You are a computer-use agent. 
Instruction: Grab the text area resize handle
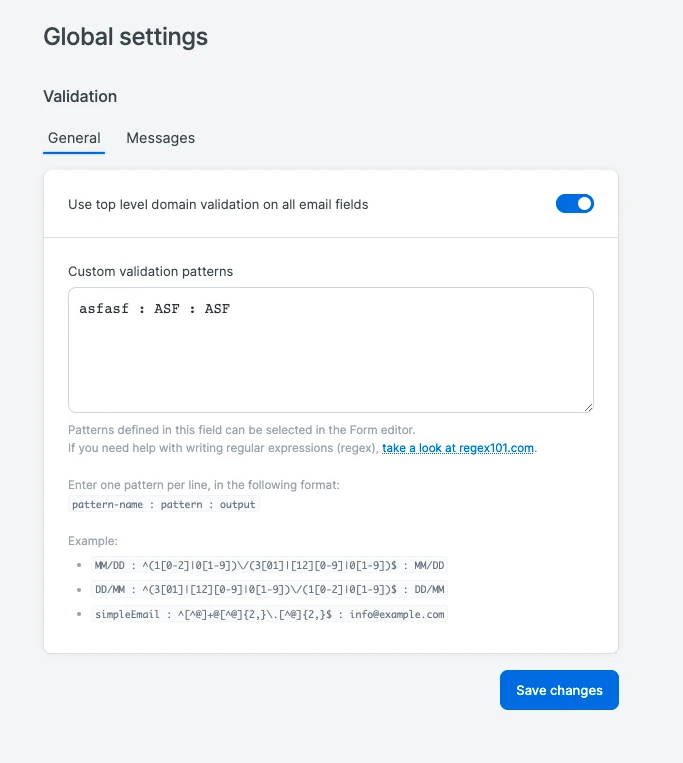(588, 406)
